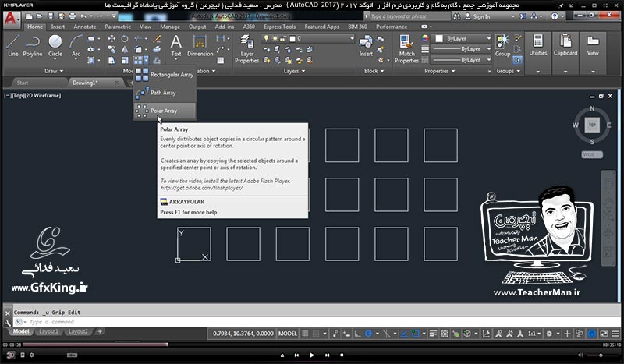Screen dimensions: 624x364
Task: Open the layer name dropdown
Action: click(307, 39)
